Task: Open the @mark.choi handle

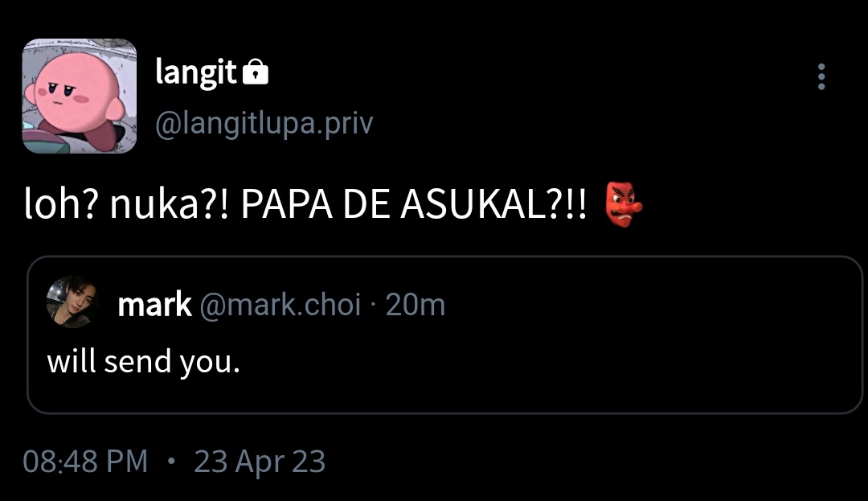Action: pyautogui.click(x=280, y=305)
